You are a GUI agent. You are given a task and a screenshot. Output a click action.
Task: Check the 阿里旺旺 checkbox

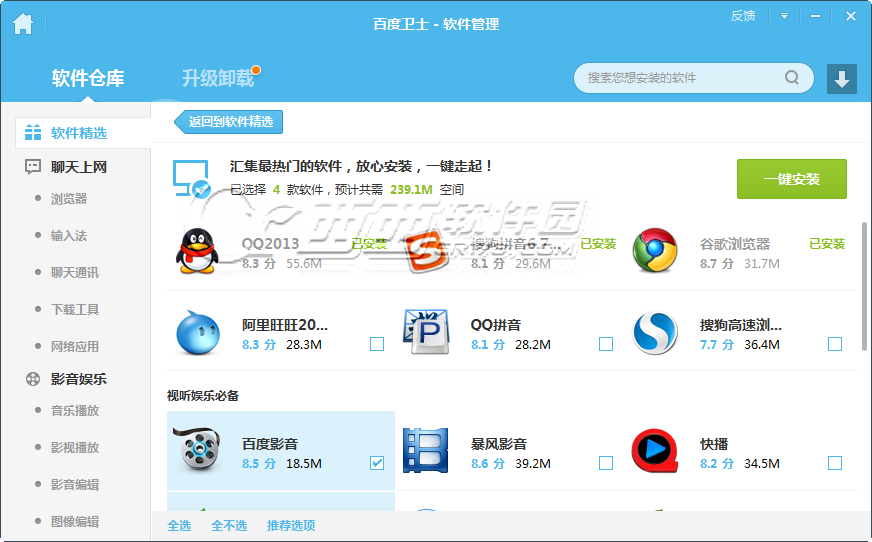pyautogui.click(x=377, y=344)
